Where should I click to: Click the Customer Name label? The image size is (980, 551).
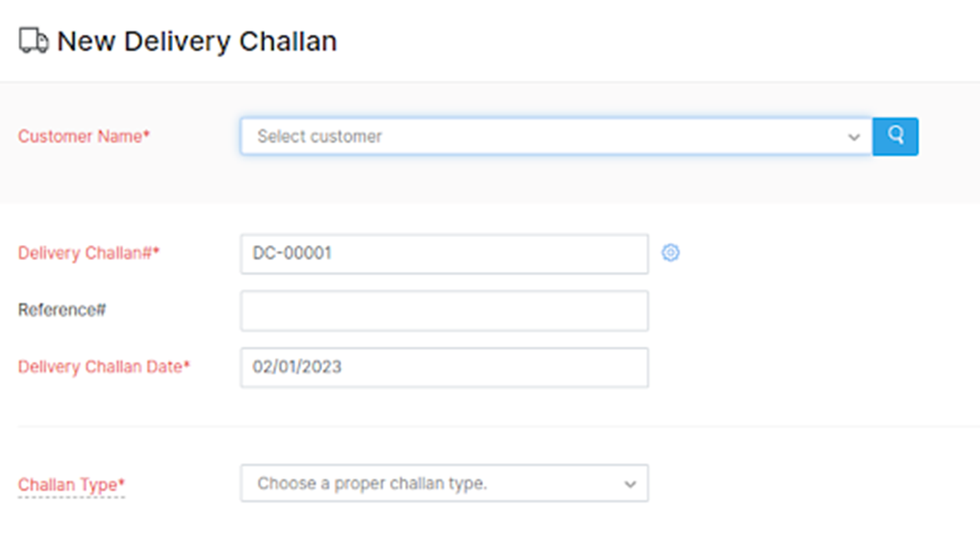point(83,136)
